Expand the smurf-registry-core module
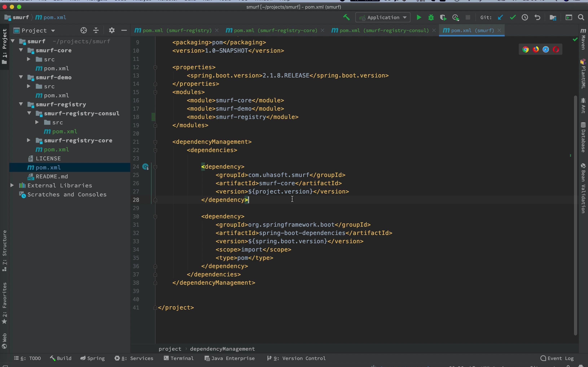588x367 pixels. pyautogui.click(x=29, y=140)
